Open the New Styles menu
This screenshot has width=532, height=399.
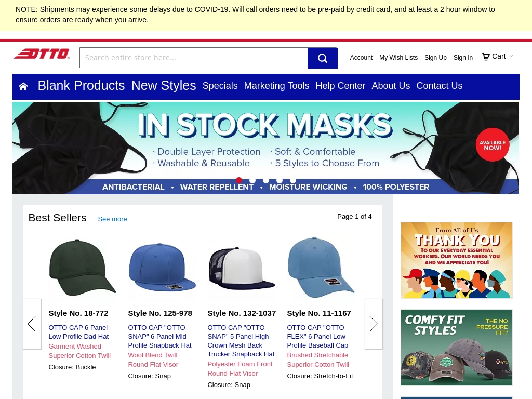(164, 86)
